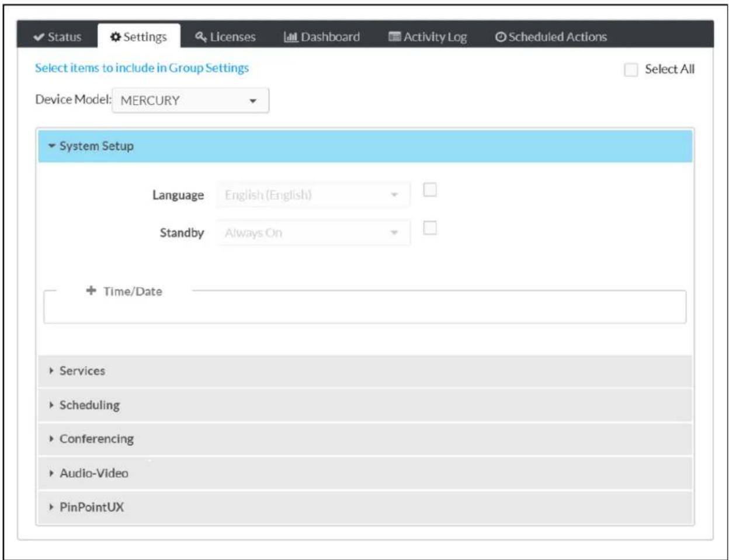The image size is (729, 560).
Task: Click the Standby label
Action: pyautogui.click(x=182, y=233)
